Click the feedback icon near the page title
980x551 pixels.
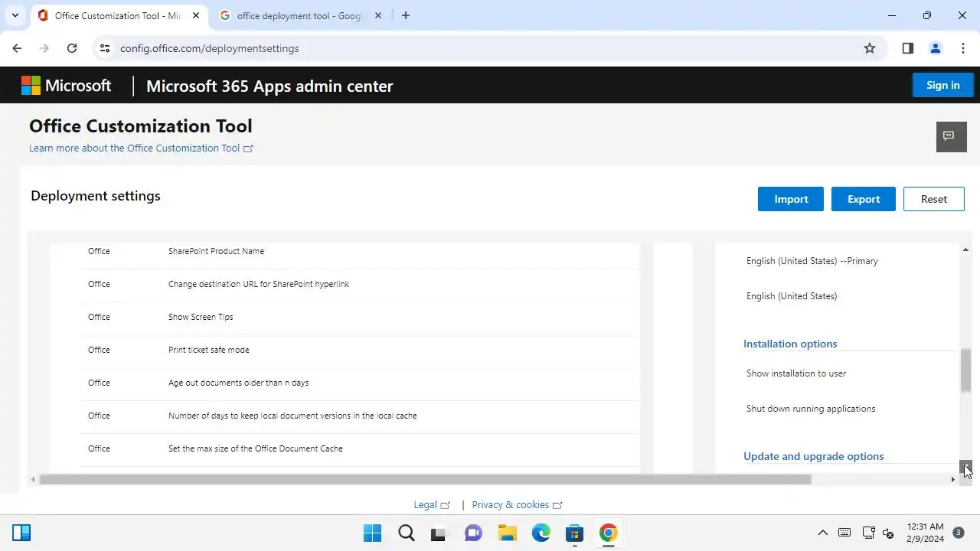pyautogui.click(x=951, y=136)
